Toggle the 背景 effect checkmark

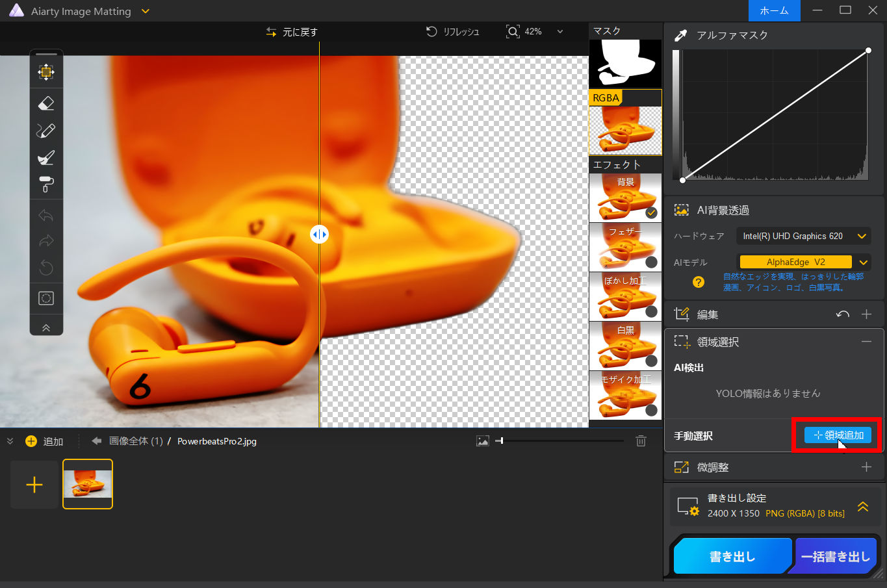(651, 212)
